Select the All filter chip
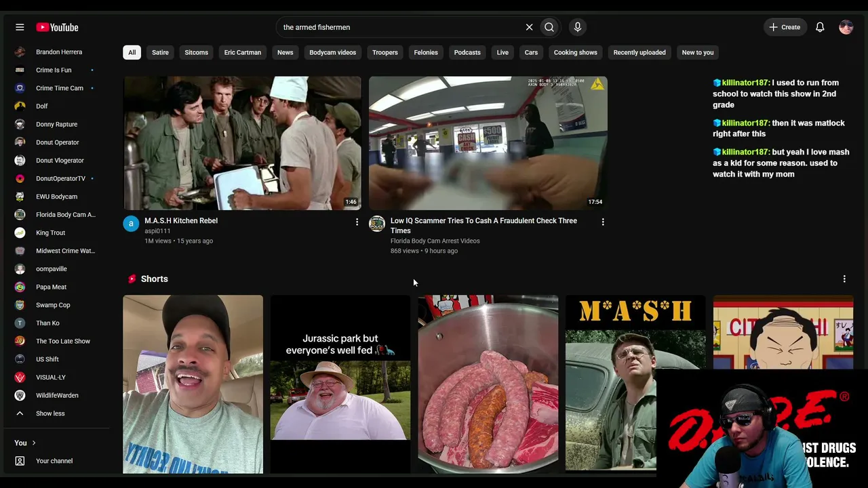Screen dimensions: 868x488 [x=132, y=52]
